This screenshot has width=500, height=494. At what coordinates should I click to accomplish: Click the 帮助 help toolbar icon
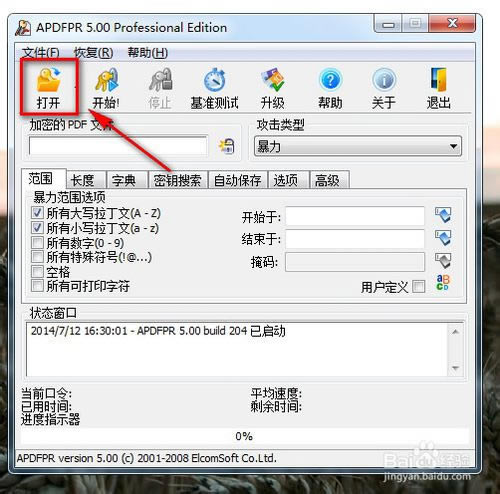pos(330,88)
